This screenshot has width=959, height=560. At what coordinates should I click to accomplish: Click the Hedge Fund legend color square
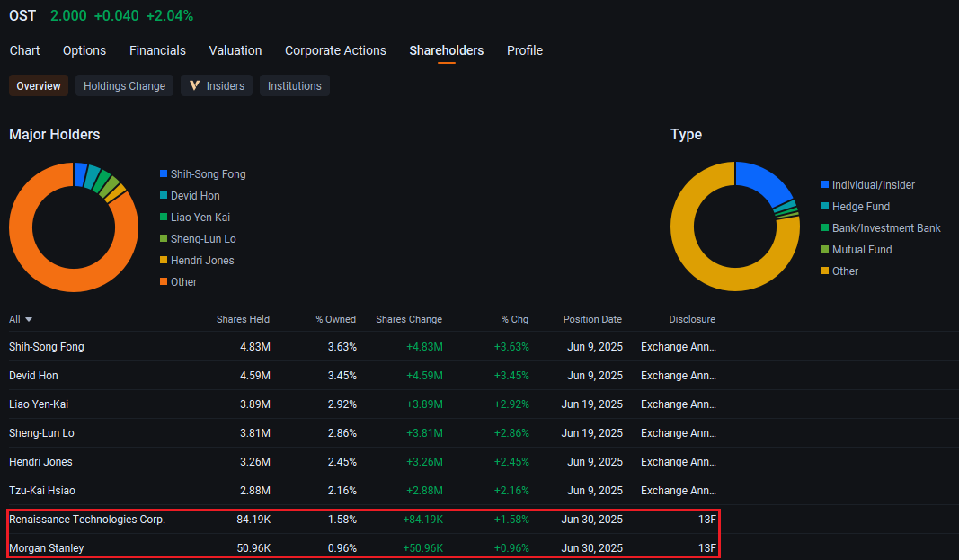825,207
